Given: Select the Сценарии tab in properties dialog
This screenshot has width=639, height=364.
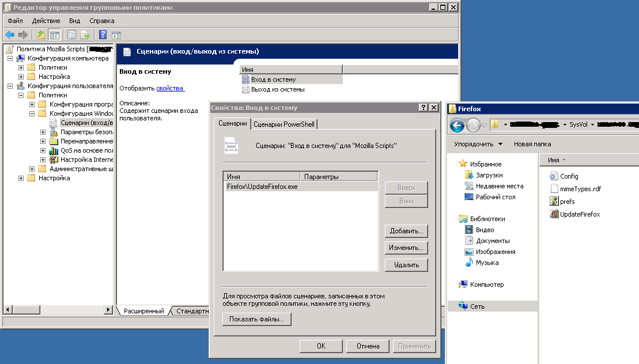Looking at the screenshot, I should tap(233, 123).
